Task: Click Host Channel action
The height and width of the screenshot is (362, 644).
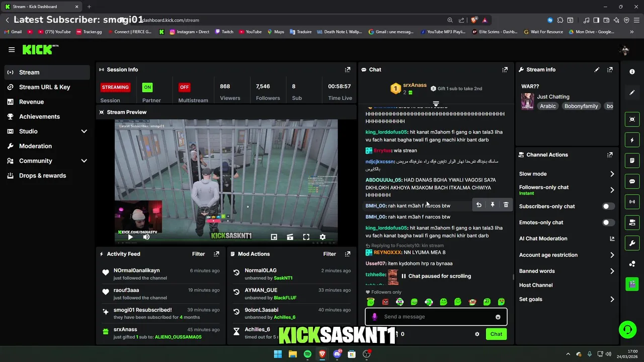Action: pos(536,285)
